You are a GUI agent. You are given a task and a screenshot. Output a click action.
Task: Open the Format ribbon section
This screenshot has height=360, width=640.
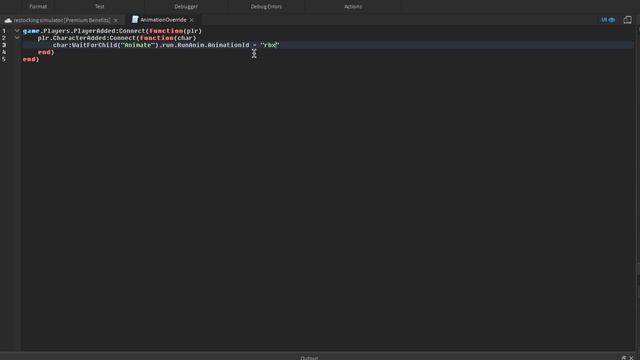click(38, 7)
